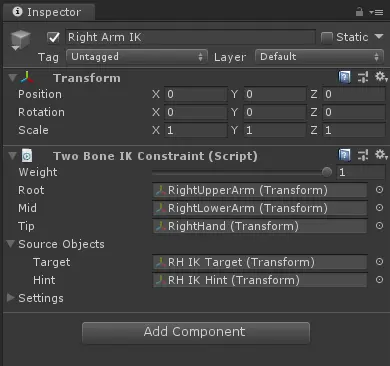This screenshot has height=366, width=390.
Task: Click the Weight slider handle
Action: 327,172
